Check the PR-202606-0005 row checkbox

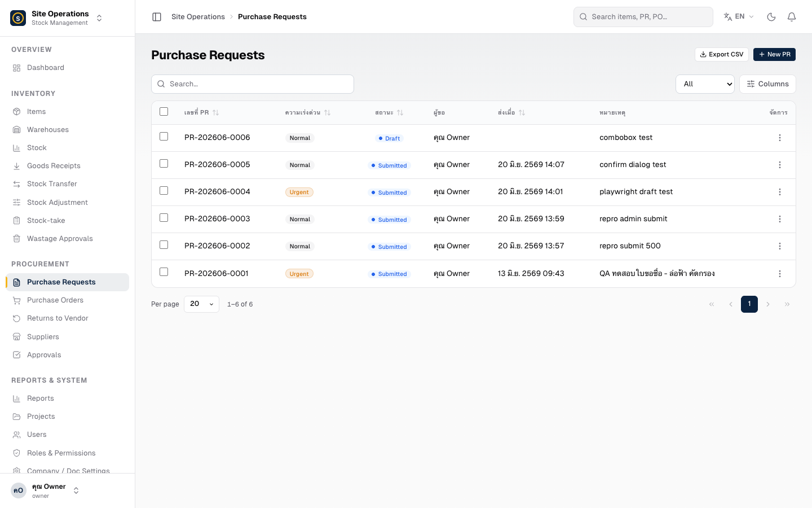pyautogui.click(x=164, y=164)
